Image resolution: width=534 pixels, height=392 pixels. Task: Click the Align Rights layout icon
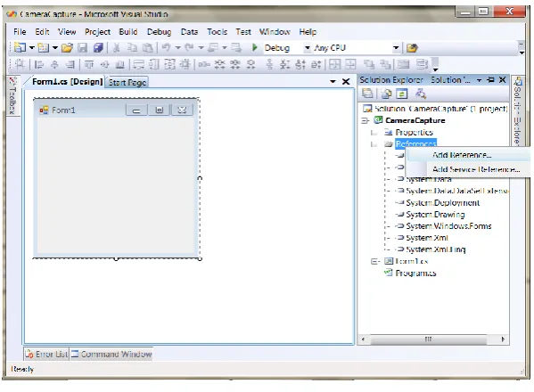70,64
